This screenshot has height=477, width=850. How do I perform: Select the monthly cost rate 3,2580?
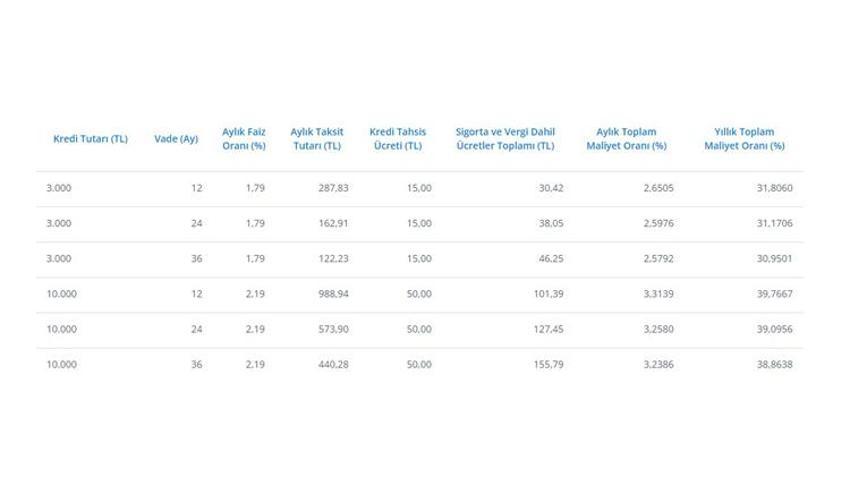tap(659, 329)
